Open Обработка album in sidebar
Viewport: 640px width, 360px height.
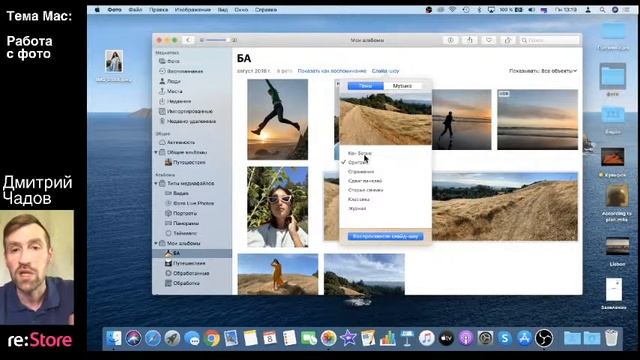[186, 283]
